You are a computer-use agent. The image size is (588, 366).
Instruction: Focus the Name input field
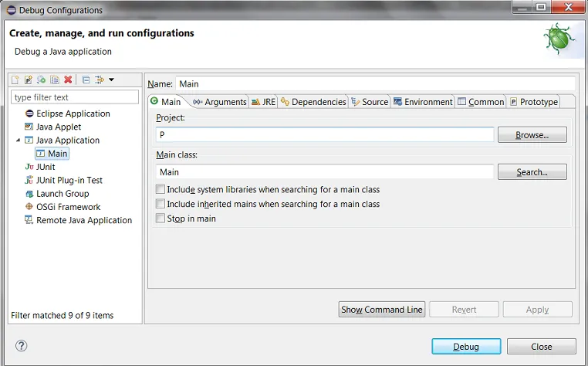click(375, 83)
